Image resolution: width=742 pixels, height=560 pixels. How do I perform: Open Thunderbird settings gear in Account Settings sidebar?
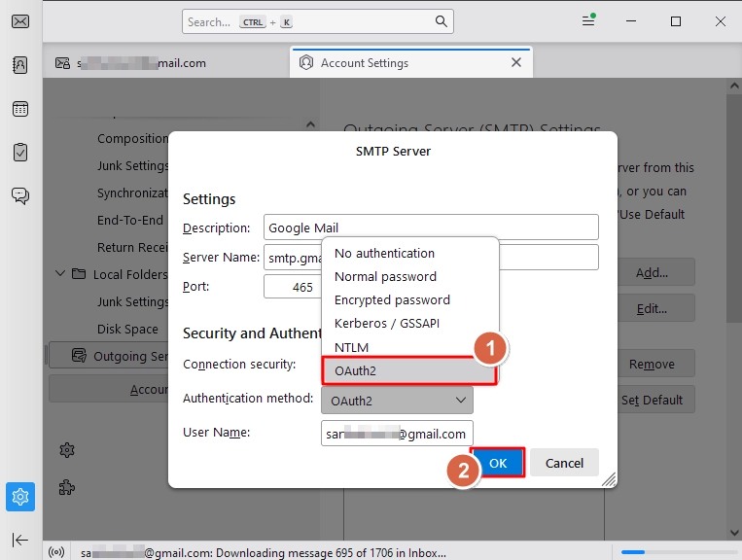67,450
